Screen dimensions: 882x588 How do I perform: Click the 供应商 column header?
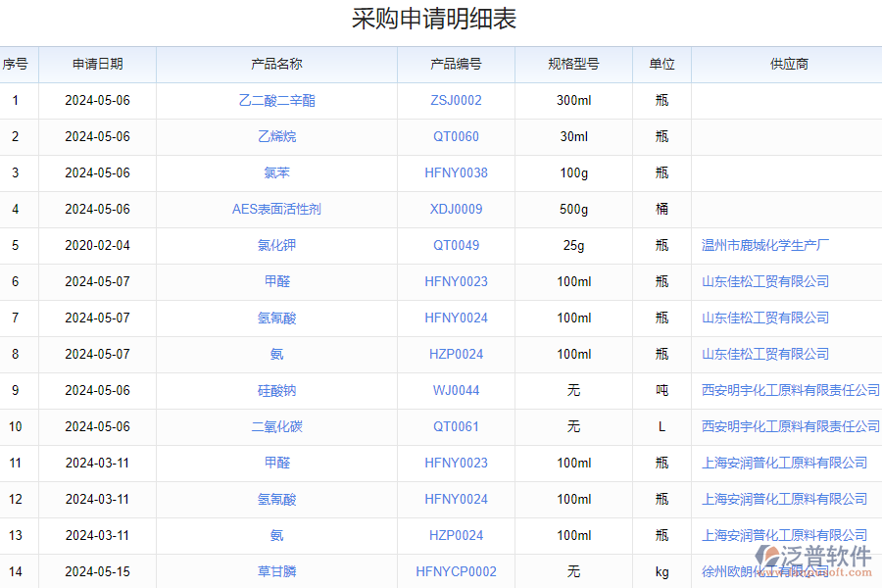tap(788, 64)
